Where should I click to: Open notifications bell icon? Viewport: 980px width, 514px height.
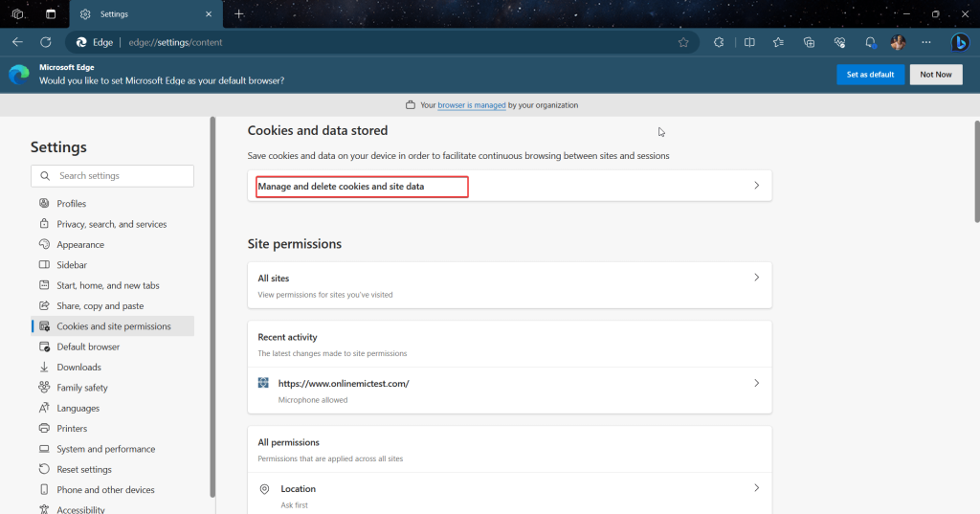pos(870,42)
